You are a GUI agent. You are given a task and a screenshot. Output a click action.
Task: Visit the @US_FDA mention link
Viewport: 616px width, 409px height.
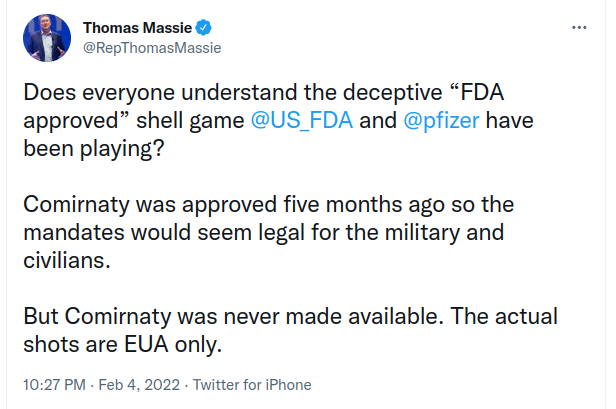pyautogui.click(x=302, y=120)
